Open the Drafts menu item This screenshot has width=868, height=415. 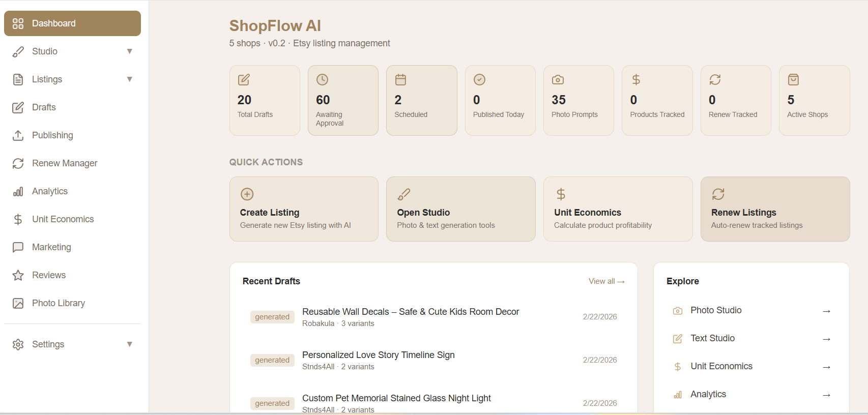[44, 107]
